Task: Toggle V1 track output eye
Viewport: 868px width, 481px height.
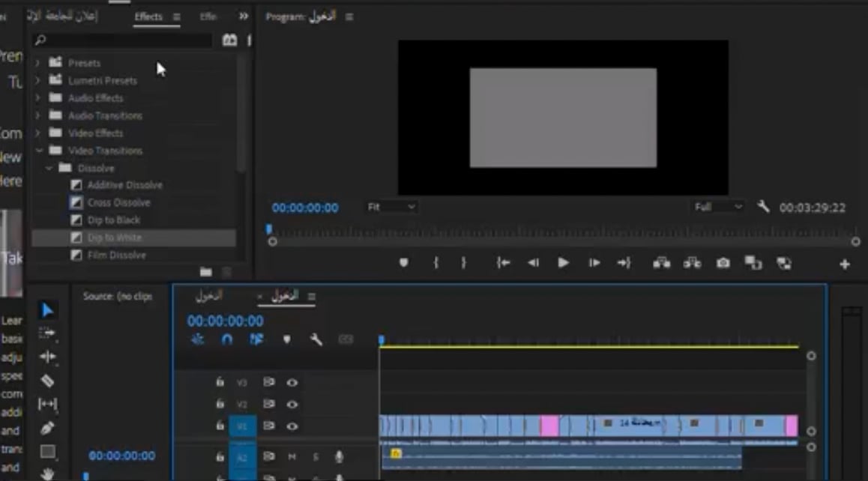Action: [x=292, y=427]
